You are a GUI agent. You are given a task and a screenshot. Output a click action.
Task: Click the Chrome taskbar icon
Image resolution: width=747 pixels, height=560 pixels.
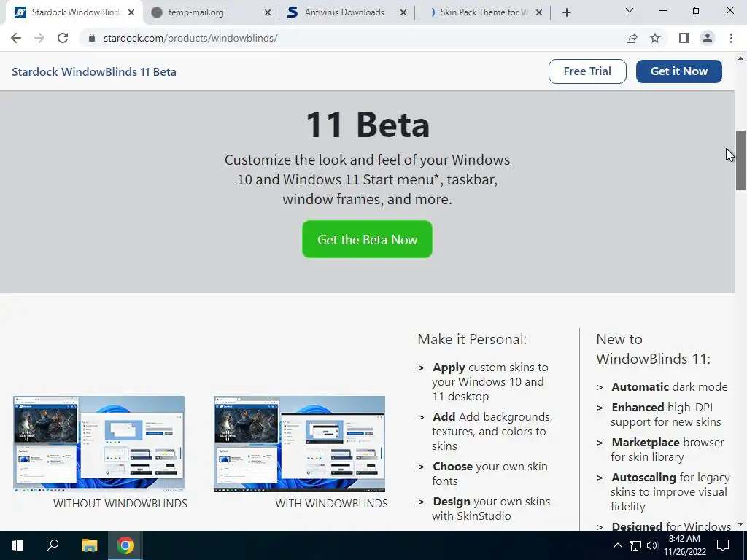125,545
